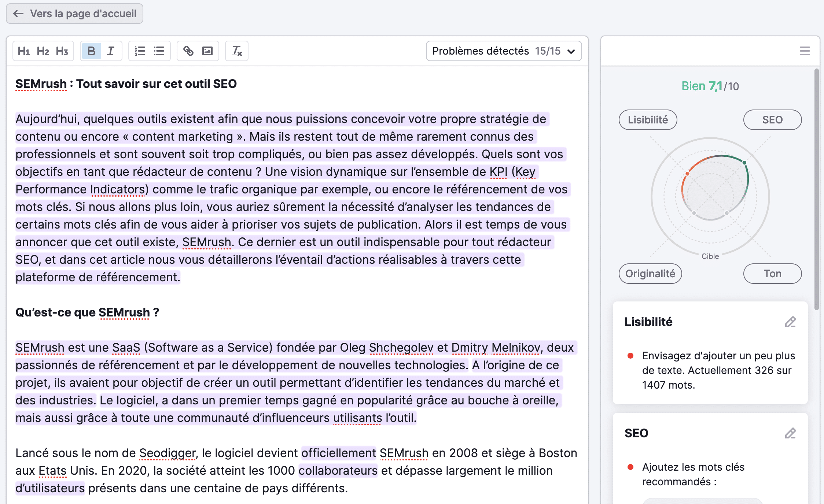Click the 'Bien 7,1/10' score text
This screenshot has width=824, height=504.
(x=710, y=86)
